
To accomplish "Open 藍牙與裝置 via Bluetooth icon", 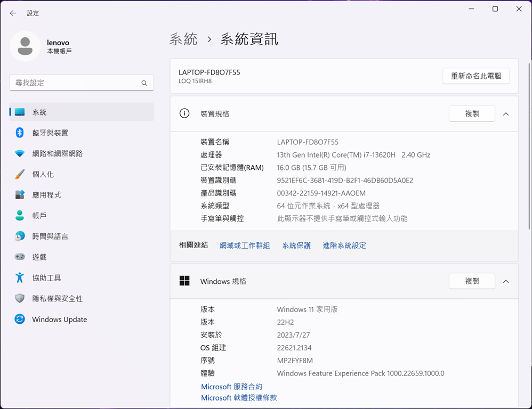I will pos(20,133).
